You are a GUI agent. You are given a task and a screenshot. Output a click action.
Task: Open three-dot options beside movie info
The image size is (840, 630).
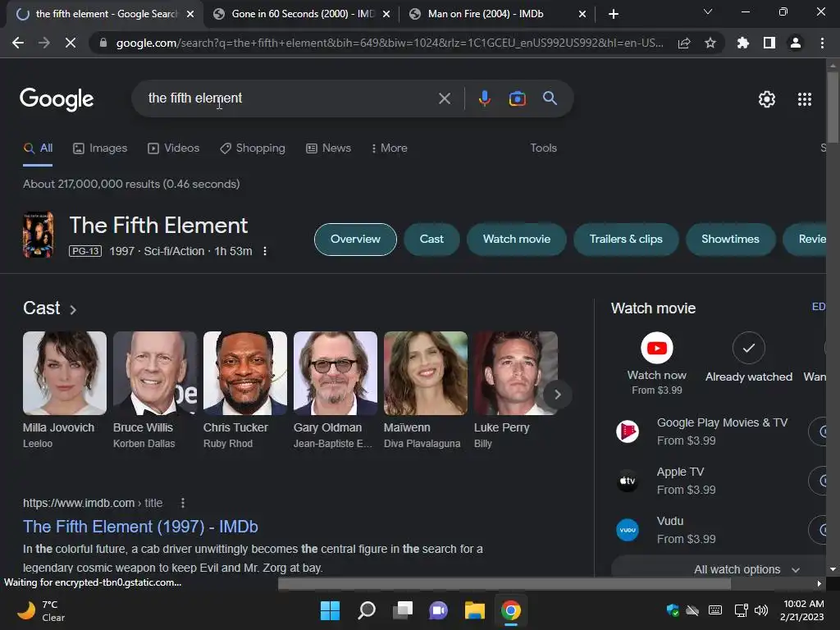click(265, 251)
